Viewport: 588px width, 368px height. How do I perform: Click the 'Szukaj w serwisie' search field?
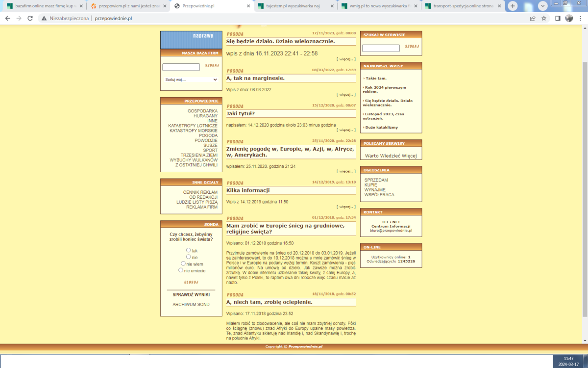click(x=381, y=48)
